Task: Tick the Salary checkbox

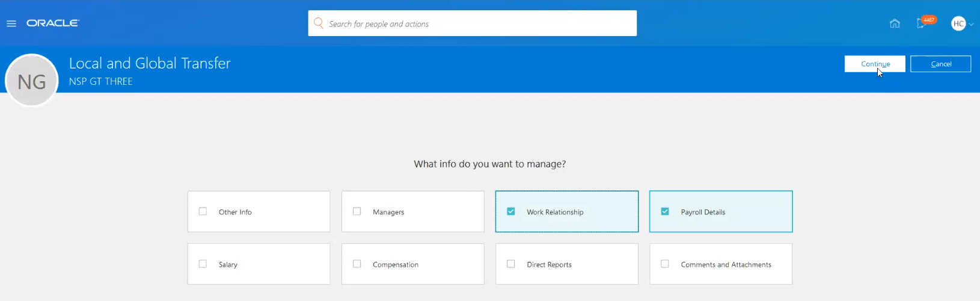Action: click(203, 264)
